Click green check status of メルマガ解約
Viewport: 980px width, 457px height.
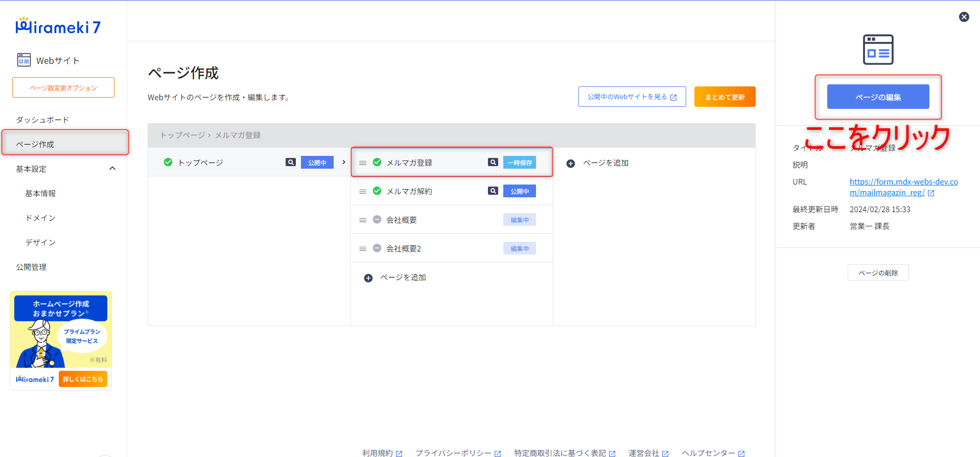pos(377,191)
